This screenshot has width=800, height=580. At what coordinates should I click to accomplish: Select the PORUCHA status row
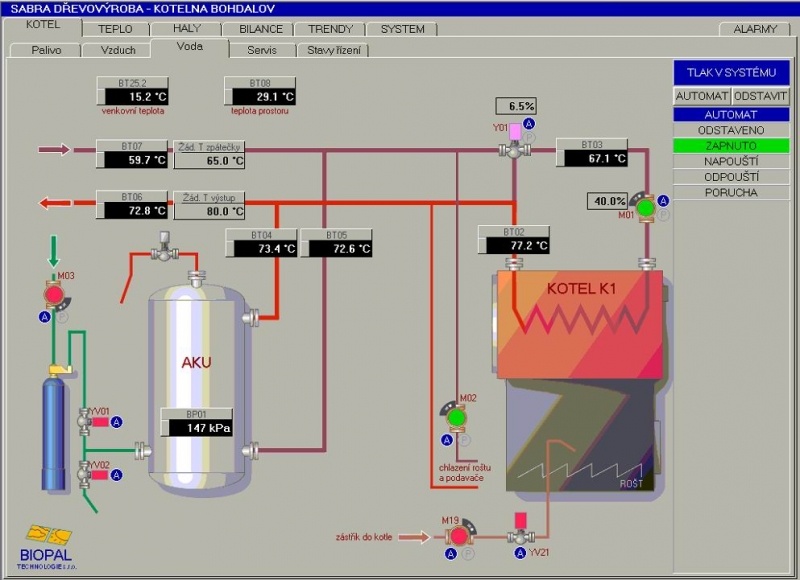[x=731, y=192]
